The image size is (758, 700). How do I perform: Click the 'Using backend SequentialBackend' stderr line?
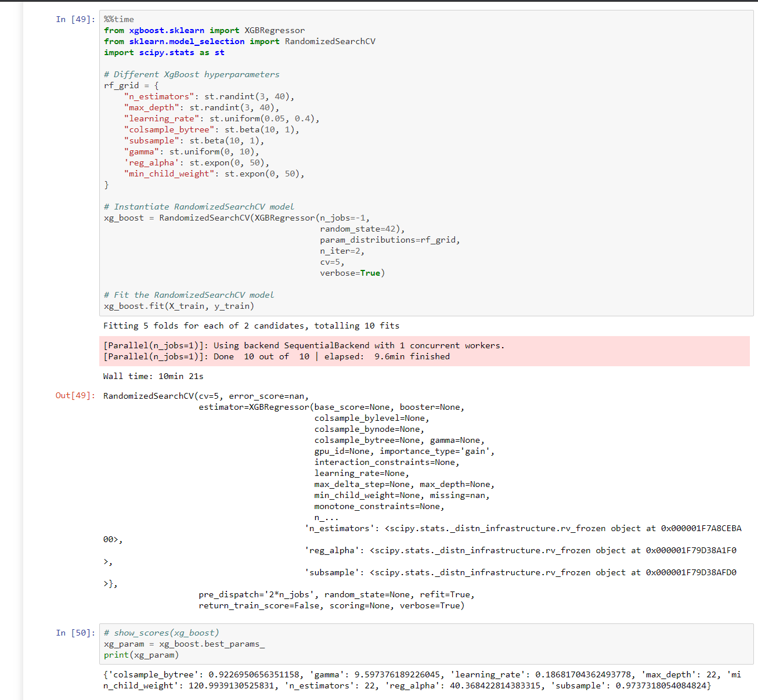(x=304, y=345)
